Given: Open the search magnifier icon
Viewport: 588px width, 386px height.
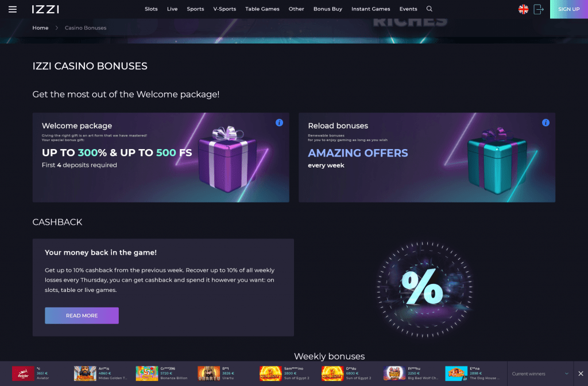Looking at the screenshot, I should point(430,9).
